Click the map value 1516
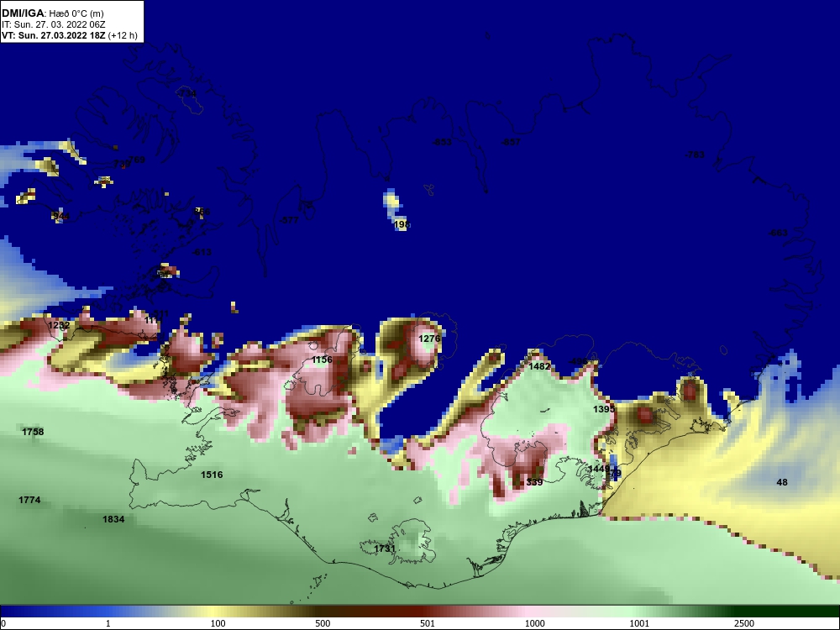 pyautogui.click(x=213, y=475)
